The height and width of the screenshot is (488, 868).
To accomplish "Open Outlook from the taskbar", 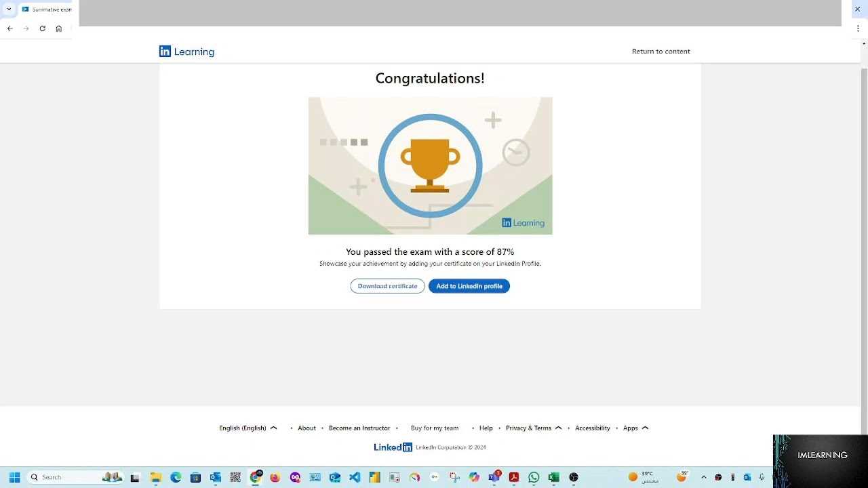I will pos(216,477).
